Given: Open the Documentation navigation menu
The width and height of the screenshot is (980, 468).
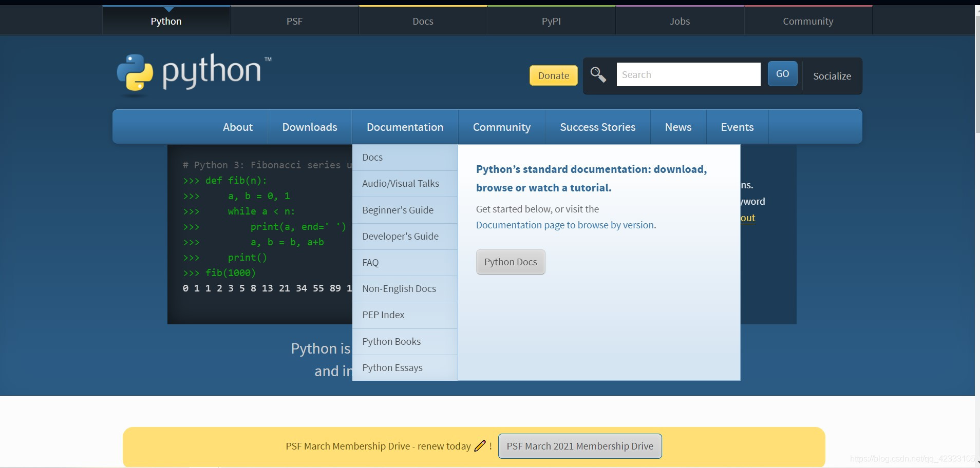Looking at the screenshot, I should pos(405,127).
